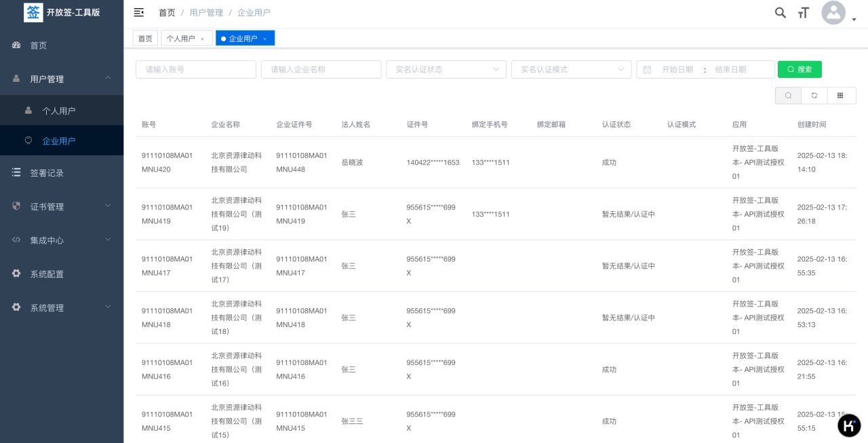Click the 结束日期 date field
868x443 pixels.
tap(730, 70)
